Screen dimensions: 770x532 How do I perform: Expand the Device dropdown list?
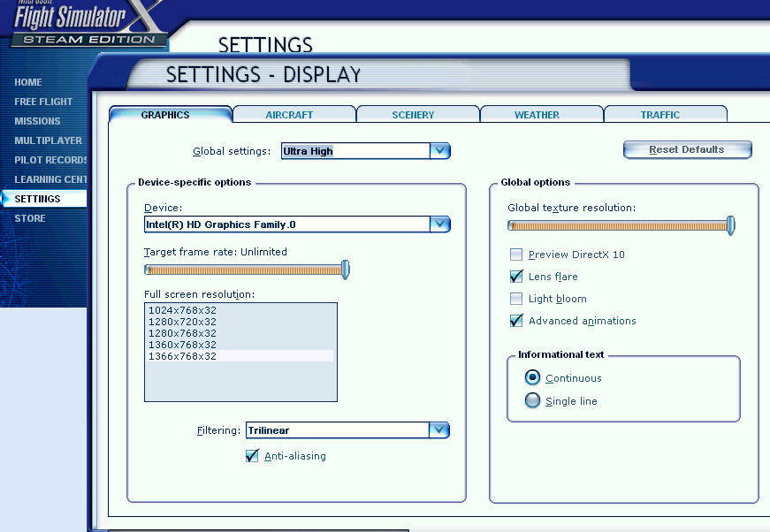(x=439, y=224)
